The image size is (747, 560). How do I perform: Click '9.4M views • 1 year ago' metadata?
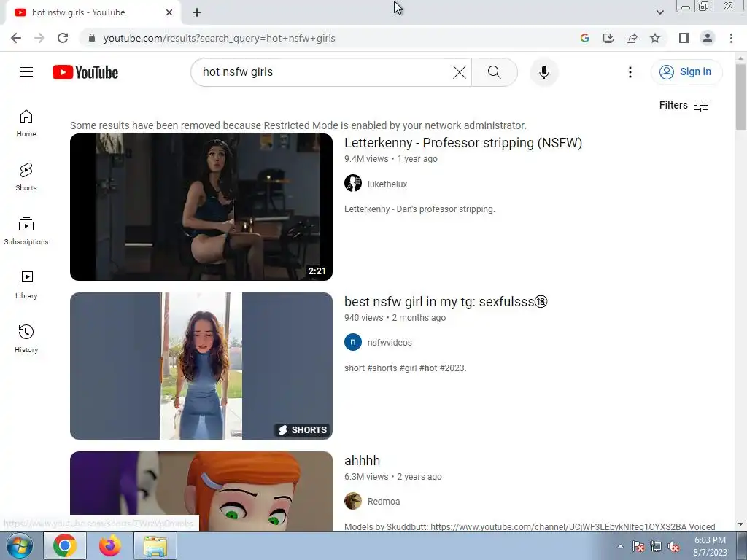point(391,159)
